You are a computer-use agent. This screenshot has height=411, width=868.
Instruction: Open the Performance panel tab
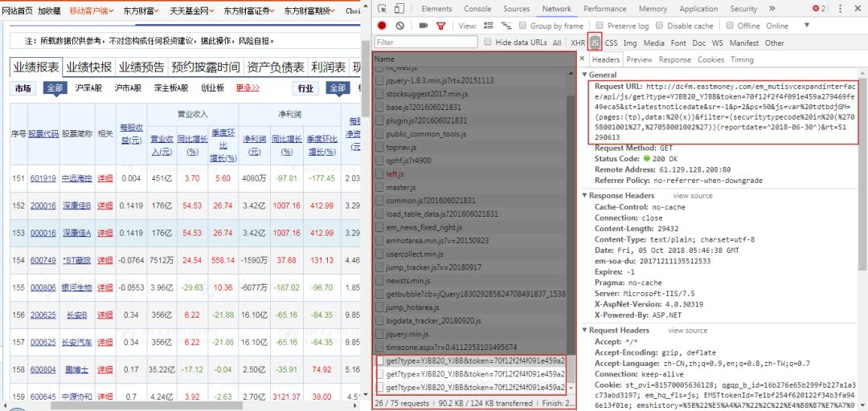(604, 9)
